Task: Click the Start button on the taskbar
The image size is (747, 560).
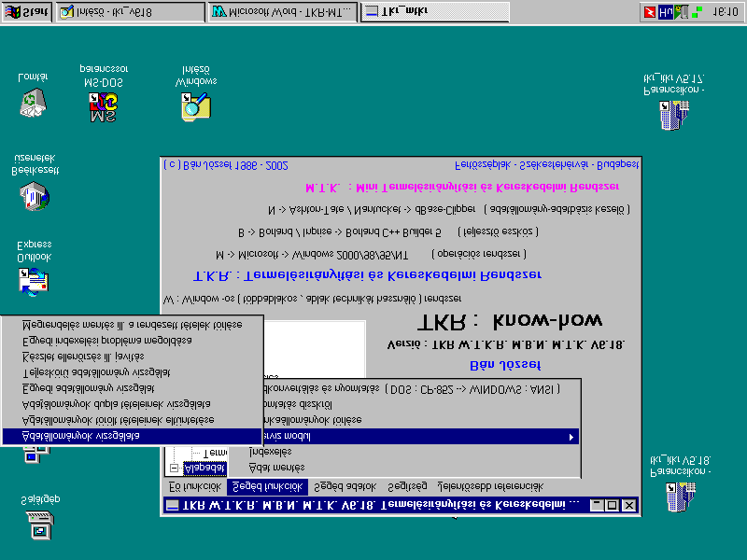Action: tap(27, 12)
